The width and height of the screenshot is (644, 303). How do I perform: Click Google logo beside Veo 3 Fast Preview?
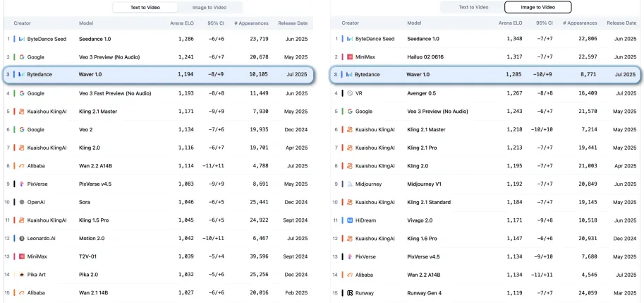click(22, 93)
